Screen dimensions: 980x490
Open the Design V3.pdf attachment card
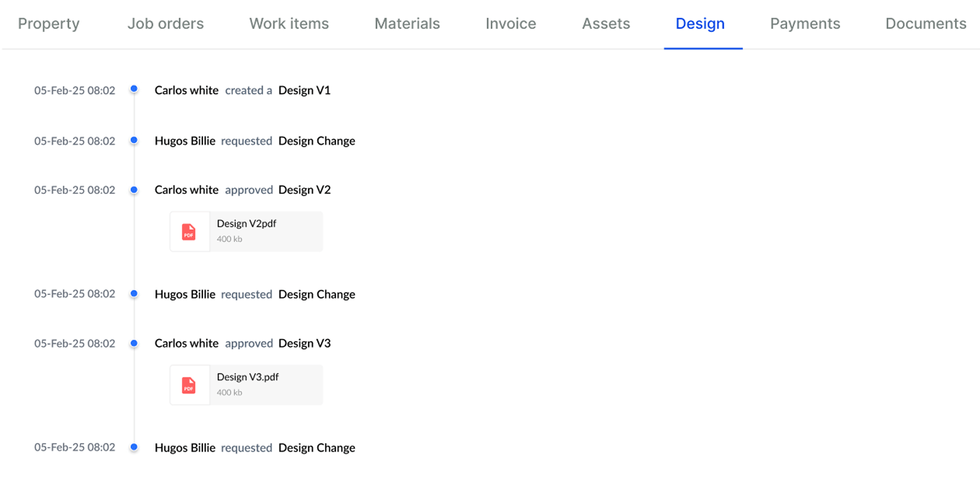pos(246,384)
